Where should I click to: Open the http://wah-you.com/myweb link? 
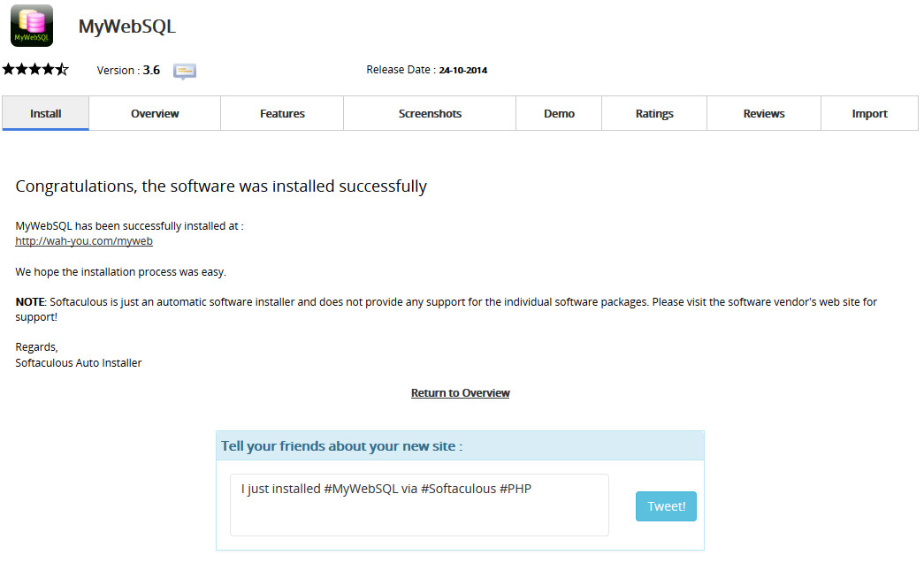[x=84, y=241]
